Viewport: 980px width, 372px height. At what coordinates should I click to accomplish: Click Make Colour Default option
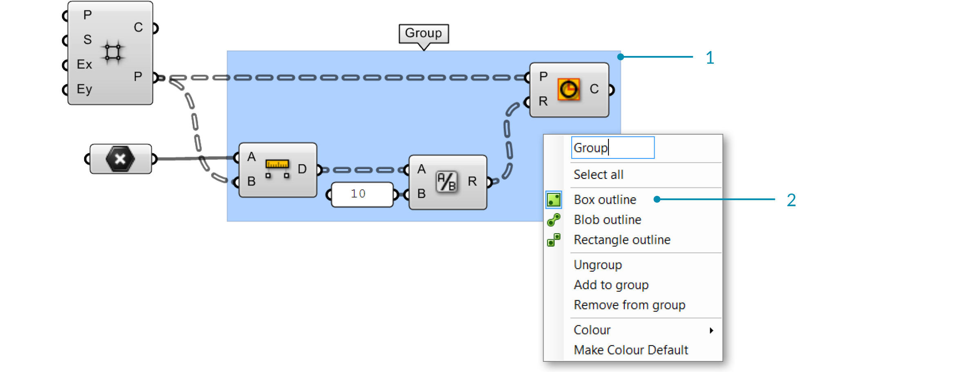click(x=630, y=350)
